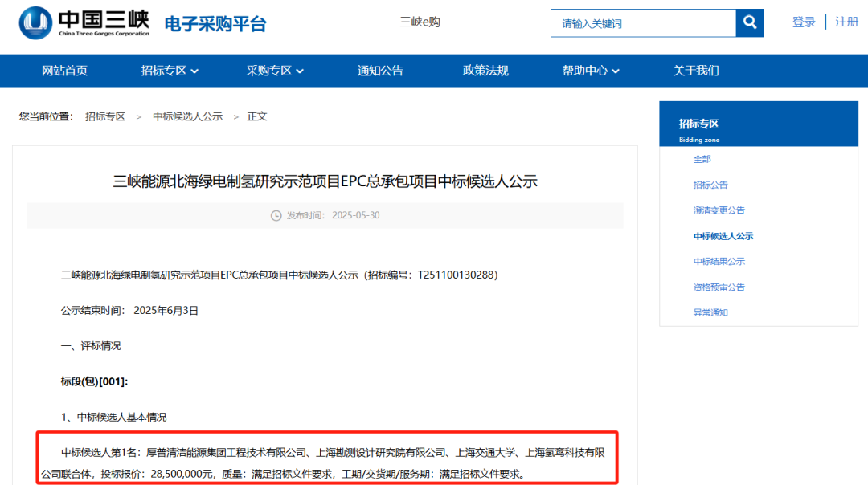868x485 pixels.
Task: Click the 中标候选人第1名 paragraph
Action: pos(323,463)
